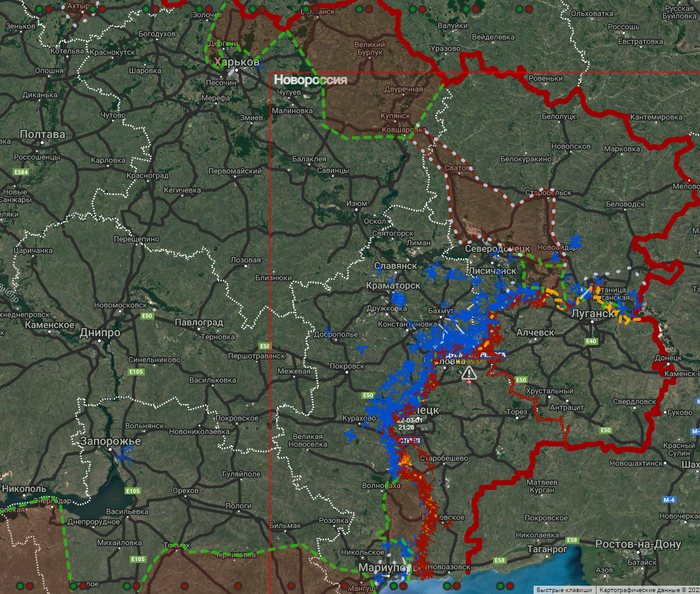Click the Купянск town label
Screen dimensions: 700x594
coord(395,116)
